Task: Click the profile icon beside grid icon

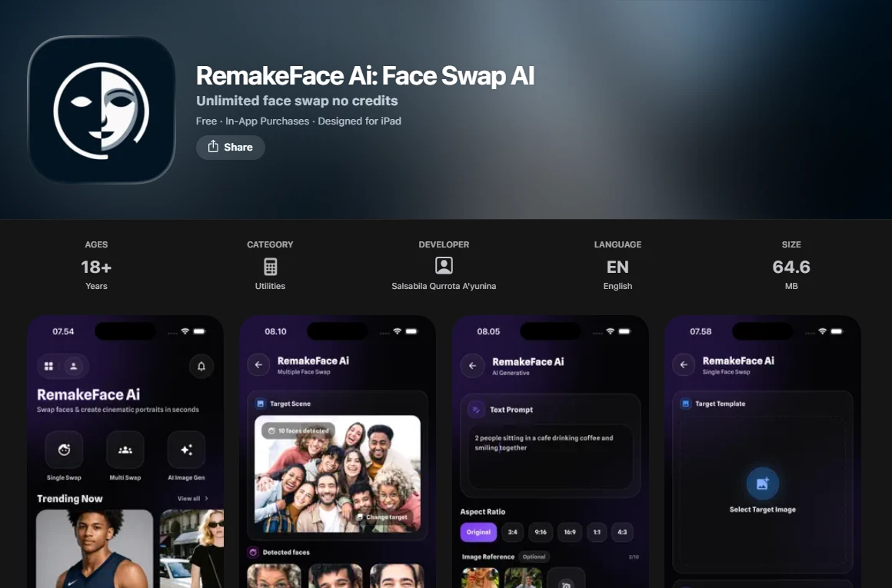Action: pyautogui.click(x=73, y=366)
